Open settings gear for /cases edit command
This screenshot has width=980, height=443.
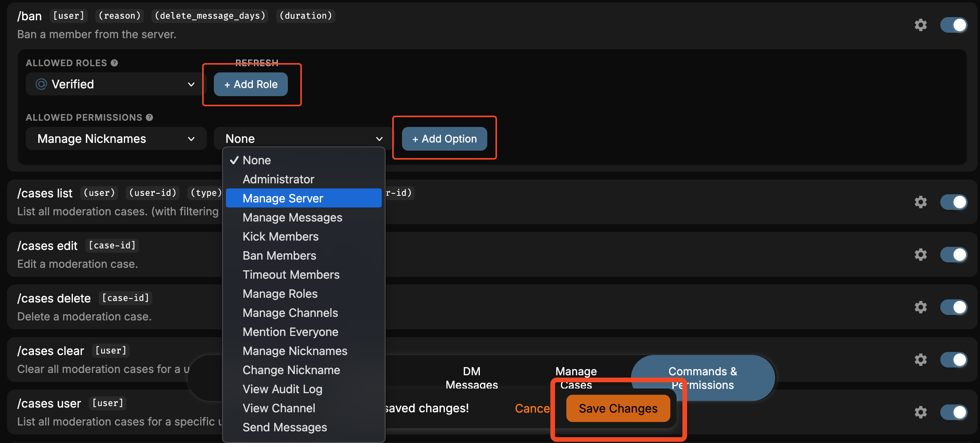tap(920, 255)
